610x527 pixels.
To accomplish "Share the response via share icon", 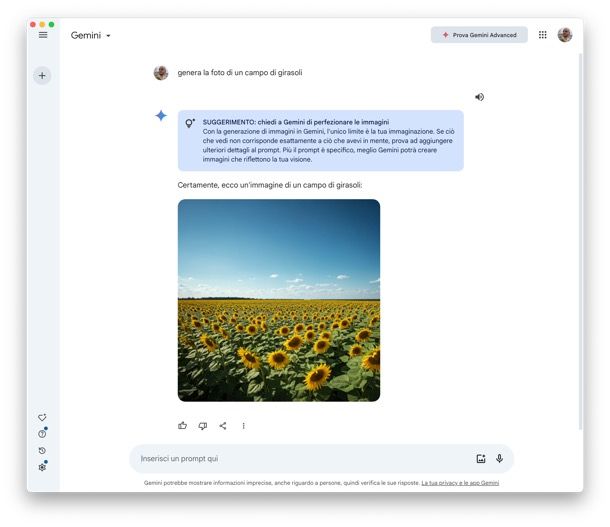I will [x=223, y=426].
